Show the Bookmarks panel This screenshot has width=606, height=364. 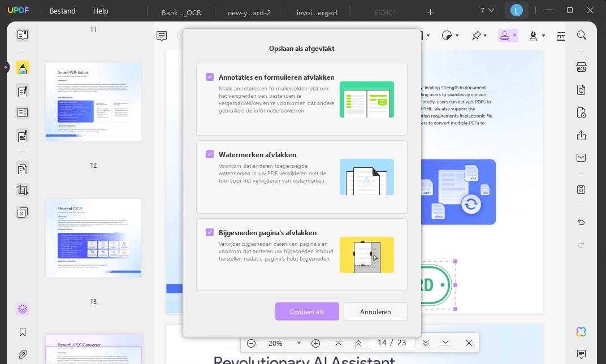coord(23,332)
